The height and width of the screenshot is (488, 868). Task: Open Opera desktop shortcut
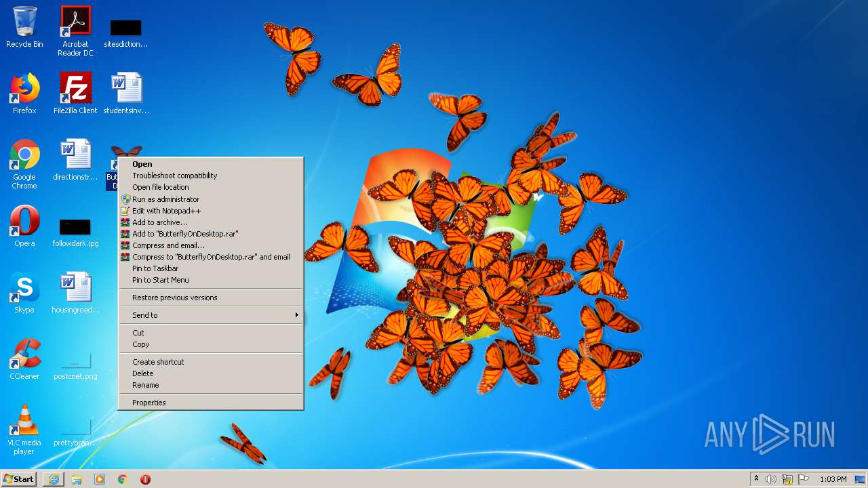pyautogui.click(x=24, y=226)
